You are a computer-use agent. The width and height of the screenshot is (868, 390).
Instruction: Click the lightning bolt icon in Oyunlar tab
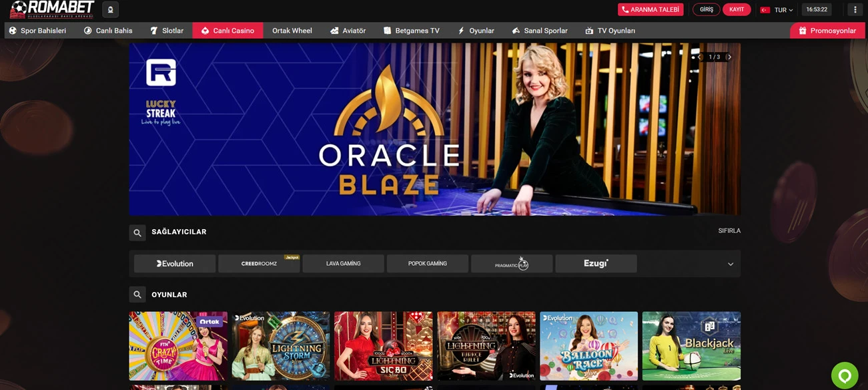pos(461,31)
